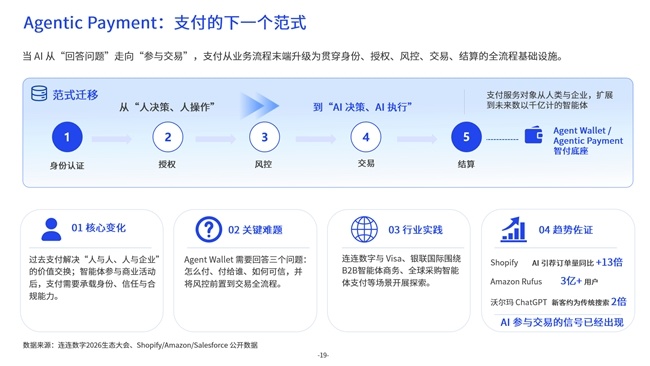Select step circle 4 交易
650x366 pixels.
(x=366, y=137)
